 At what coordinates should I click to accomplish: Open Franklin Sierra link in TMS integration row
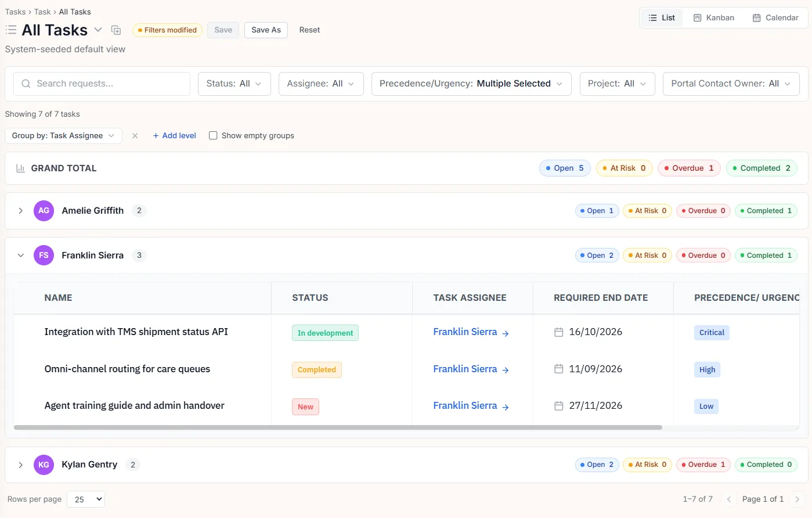(465, 332)
